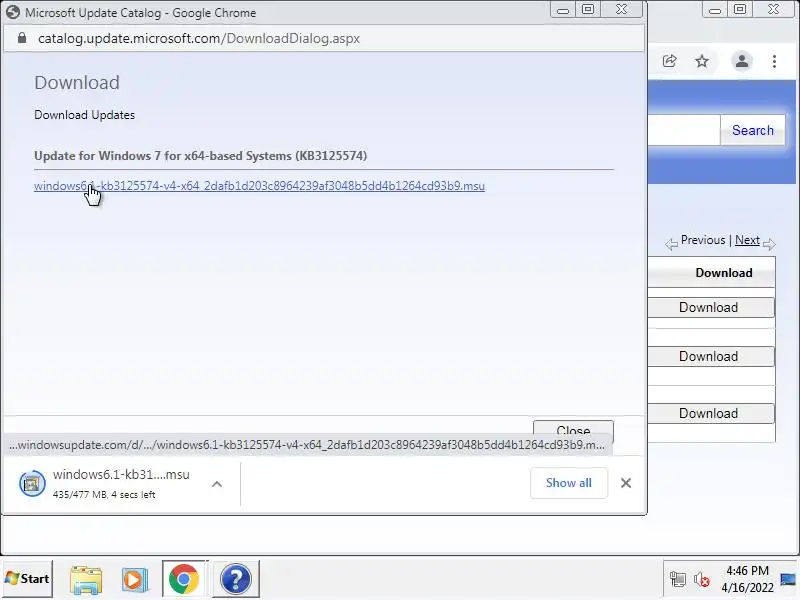
Task: Click Show all downloads
Action: (x=569, y=483)
